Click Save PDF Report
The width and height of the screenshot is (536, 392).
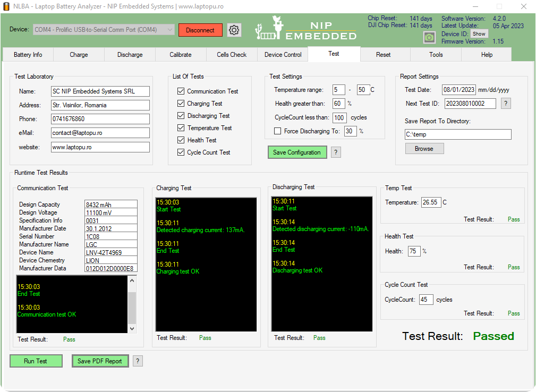pos(100,361)
